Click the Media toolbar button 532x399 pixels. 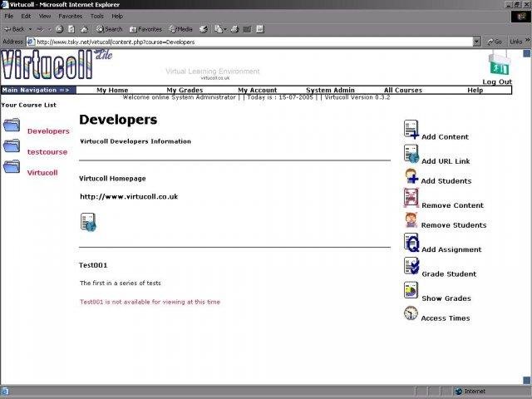click(x=181, y=29)
